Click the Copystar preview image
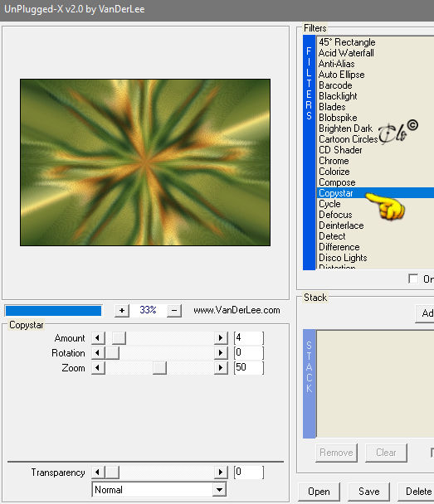 [145, 162]
